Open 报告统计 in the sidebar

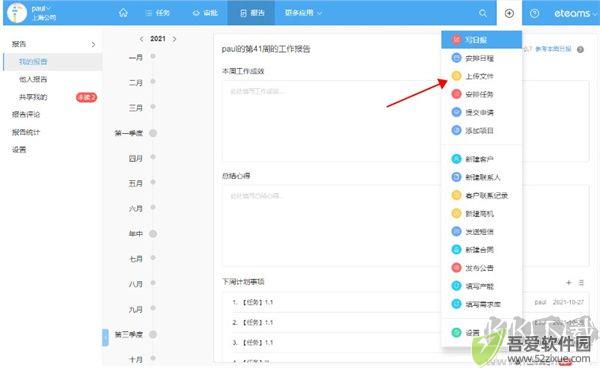click(26, 132)
